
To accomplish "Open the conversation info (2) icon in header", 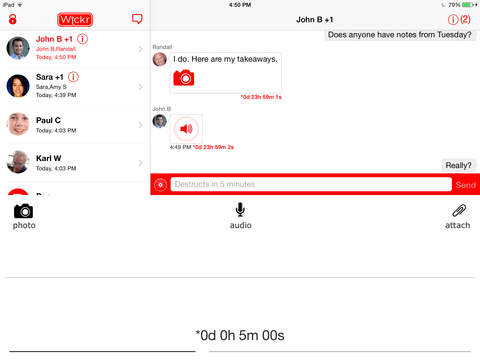I will 459,20.
